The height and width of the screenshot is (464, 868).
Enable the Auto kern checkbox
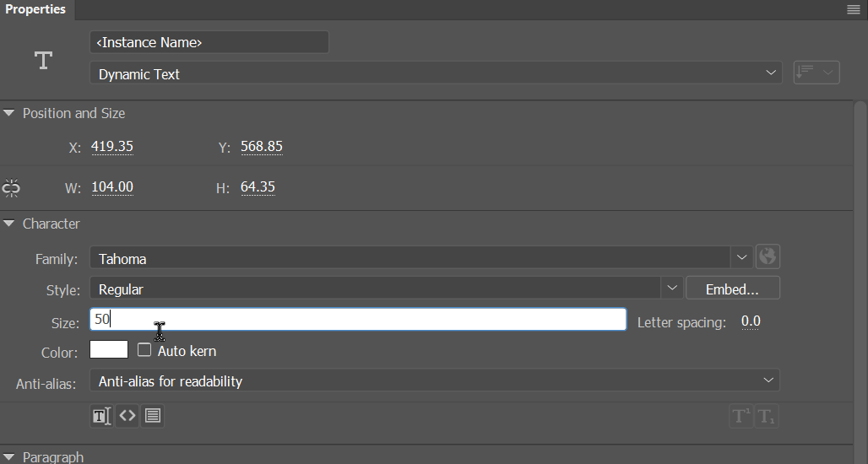point(144,349)
